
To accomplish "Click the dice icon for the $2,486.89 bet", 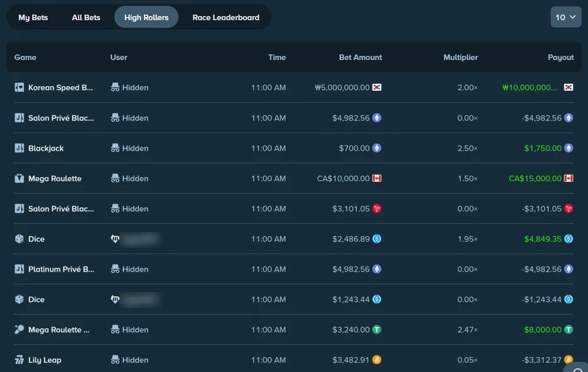I will click(19, 239).
